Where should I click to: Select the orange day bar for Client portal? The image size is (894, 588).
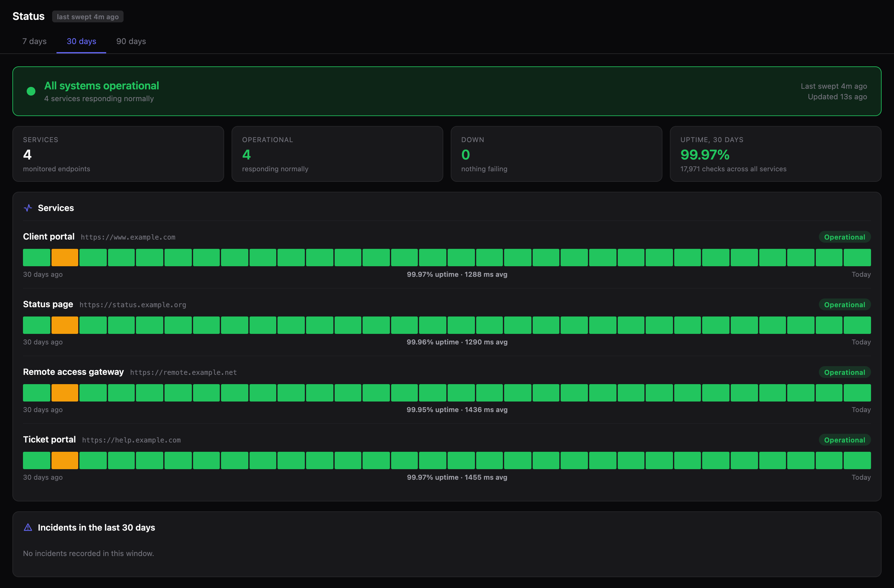(65, 258)
